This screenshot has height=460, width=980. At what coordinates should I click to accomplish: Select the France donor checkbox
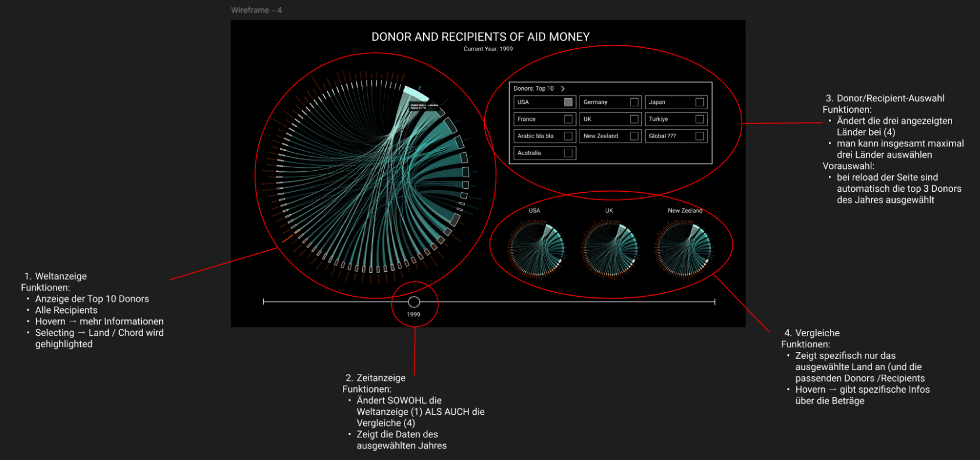point(568,119)
